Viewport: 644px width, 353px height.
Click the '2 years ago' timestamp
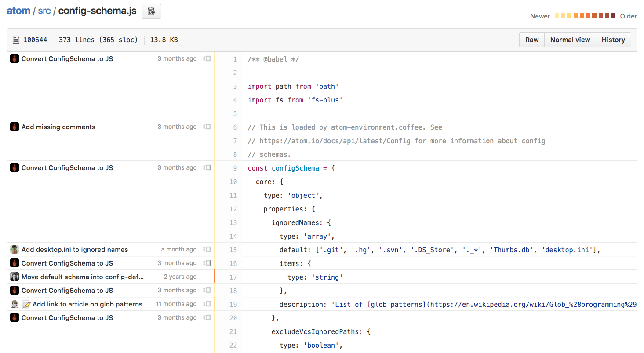(x=180, y=277)
